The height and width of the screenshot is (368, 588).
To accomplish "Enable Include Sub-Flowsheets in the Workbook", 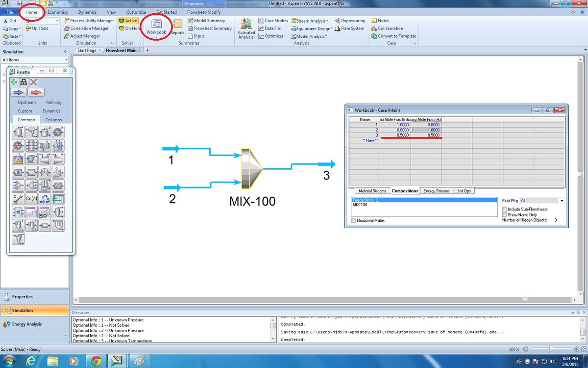I will tap(505, 209).
